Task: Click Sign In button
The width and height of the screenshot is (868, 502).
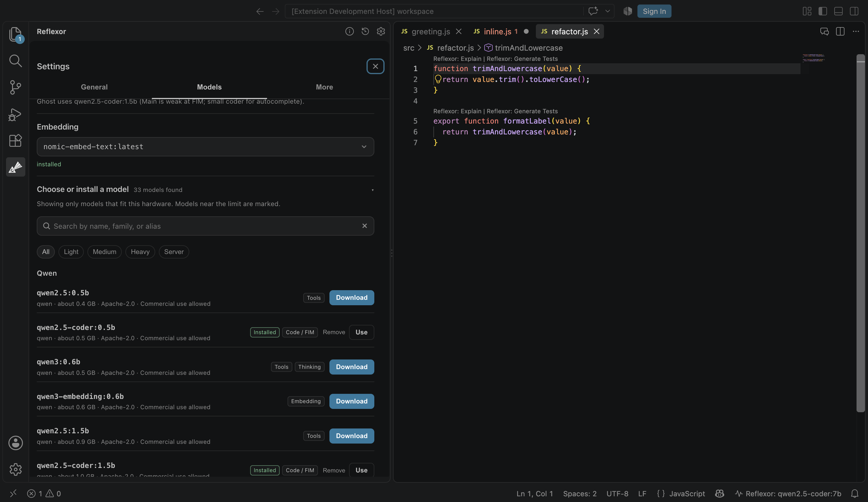Action: 654,11
